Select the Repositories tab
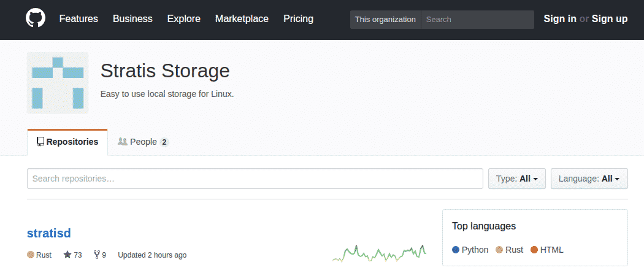 click(67, 142)
